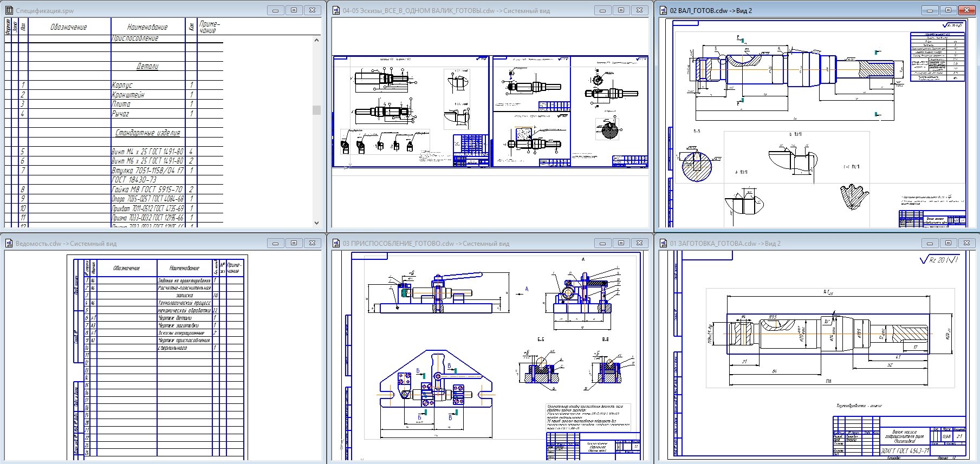Click the 01 ЗАГОТОВКА_ГОТОВА.cdw document icon

[x=663, y=243]
